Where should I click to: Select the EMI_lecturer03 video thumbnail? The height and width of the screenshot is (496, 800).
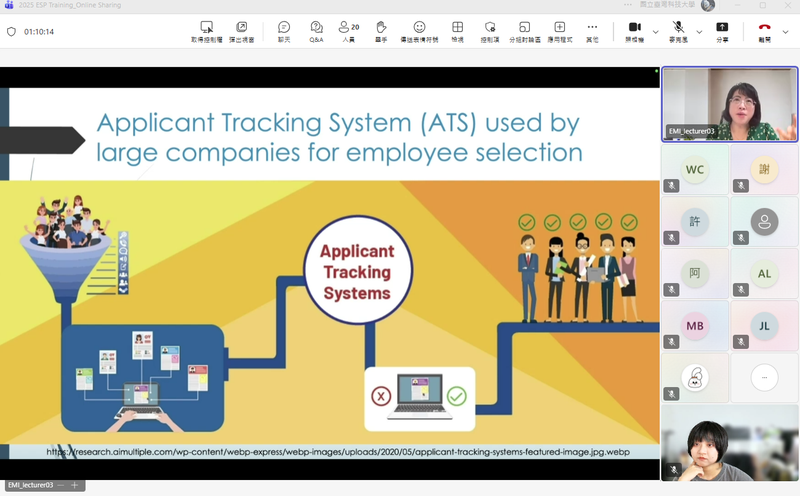pyautogui.click(x=729, y=104)
